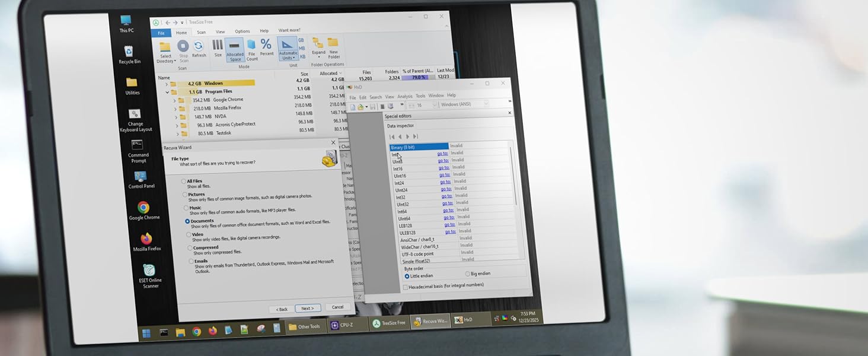Open This PC desktop icon

click(126, 24)
